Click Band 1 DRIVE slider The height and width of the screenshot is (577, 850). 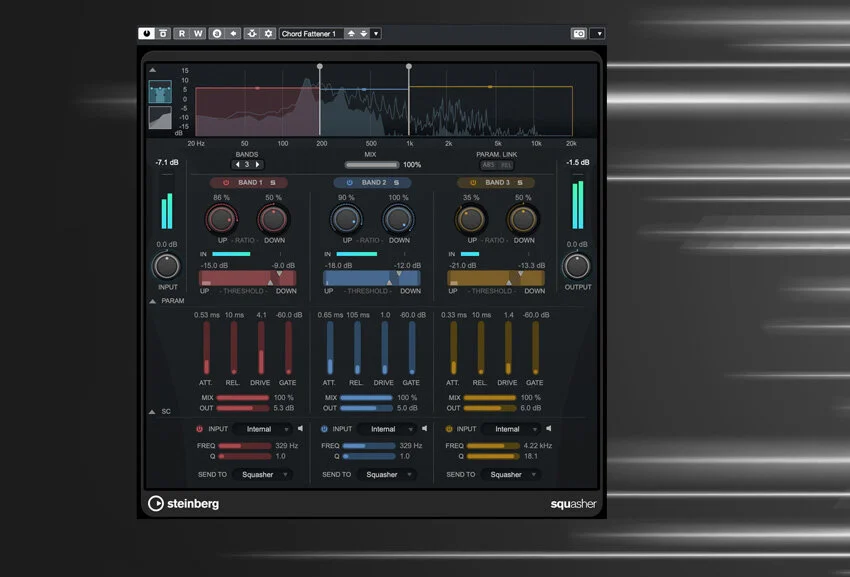261,348
